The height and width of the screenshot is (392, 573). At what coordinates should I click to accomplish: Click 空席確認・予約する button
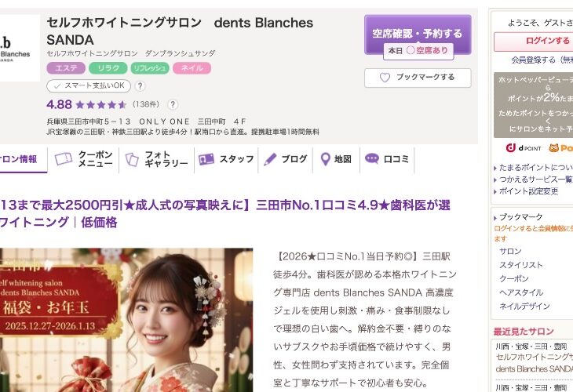418,34
